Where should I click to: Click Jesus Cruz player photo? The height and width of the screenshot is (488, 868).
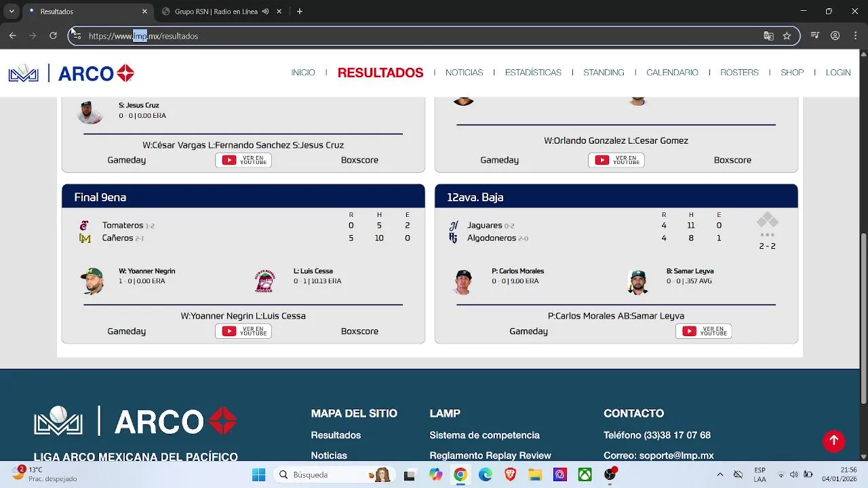(x=90, y=112)
